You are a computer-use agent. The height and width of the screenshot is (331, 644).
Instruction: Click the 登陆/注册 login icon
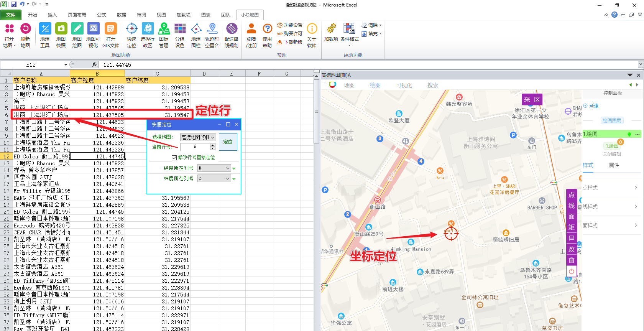pos(251,35)
